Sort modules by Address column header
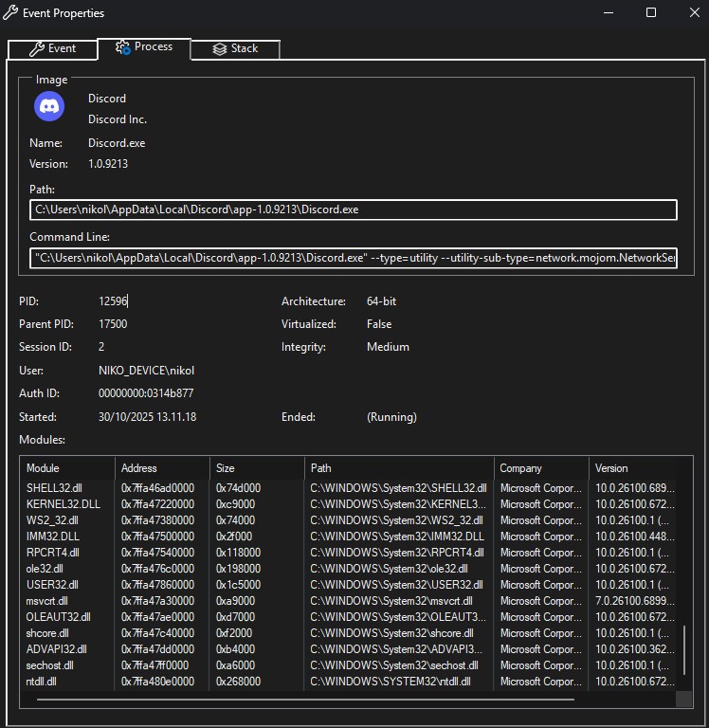 162,468
